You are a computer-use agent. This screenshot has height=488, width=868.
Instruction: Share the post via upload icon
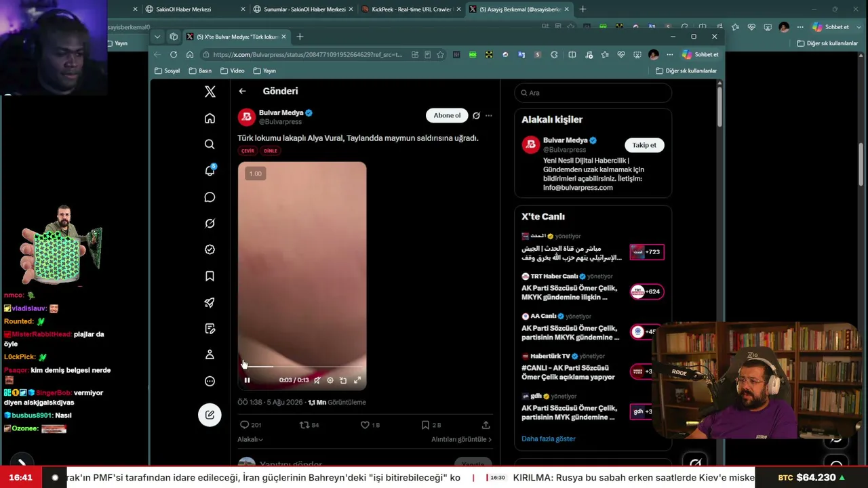(486, 425)
